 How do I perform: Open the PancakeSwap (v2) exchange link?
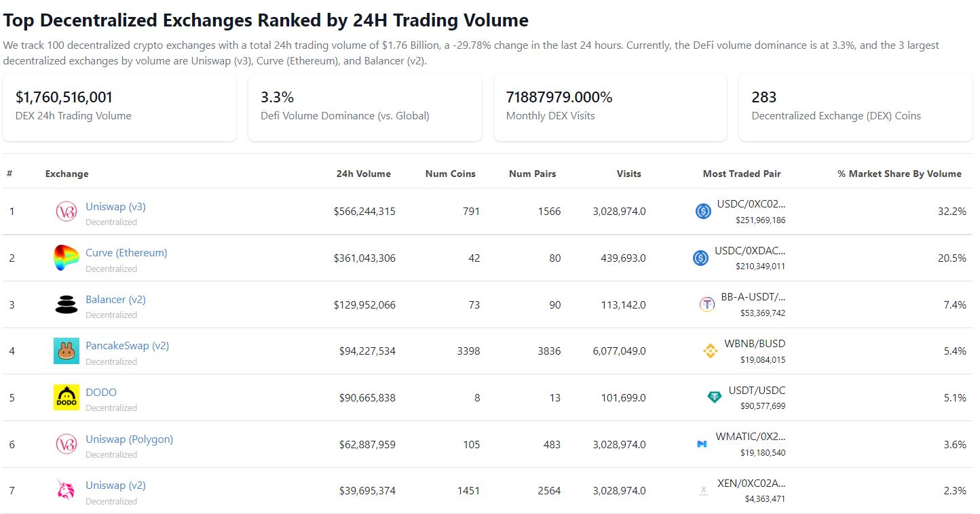[x=127, y=346]
